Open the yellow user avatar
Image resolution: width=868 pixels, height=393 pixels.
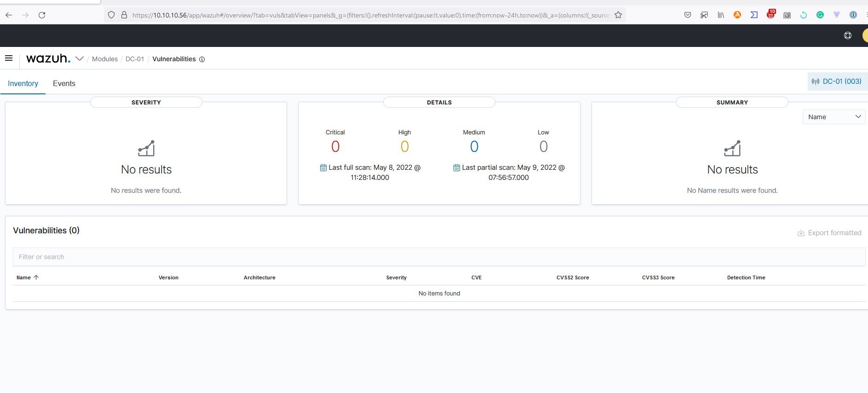click(x=865, y=35)
